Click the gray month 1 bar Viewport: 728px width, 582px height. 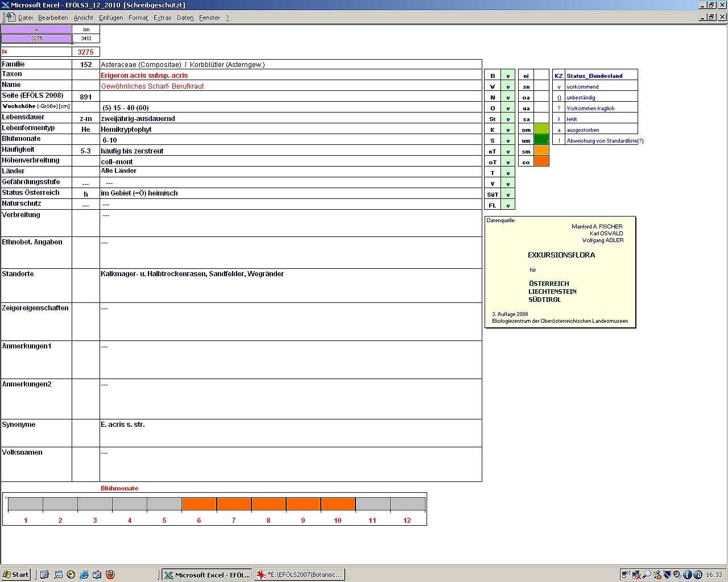26,504
